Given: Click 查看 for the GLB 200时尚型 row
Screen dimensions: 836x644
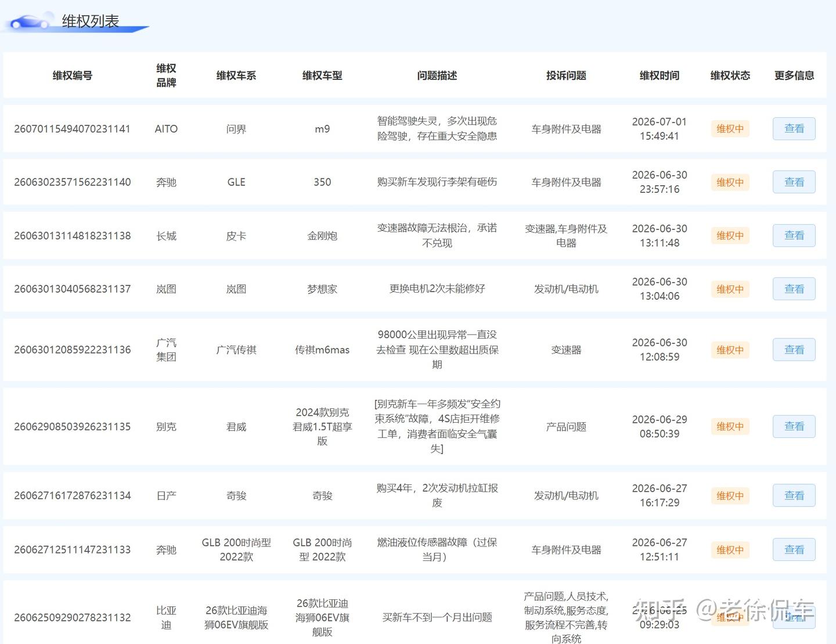Looking at the screenshot, I should tap(794, 549).
